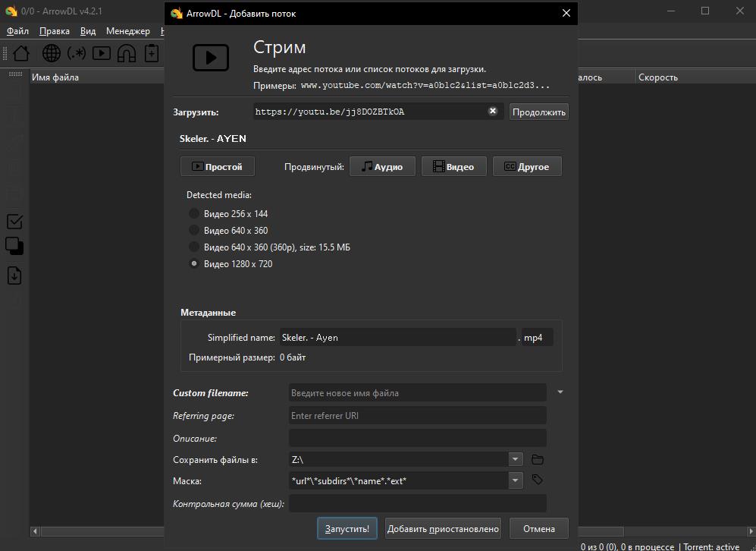Click the home icon in main toolbar
756x551 pixels.
[x=21, y=53]
